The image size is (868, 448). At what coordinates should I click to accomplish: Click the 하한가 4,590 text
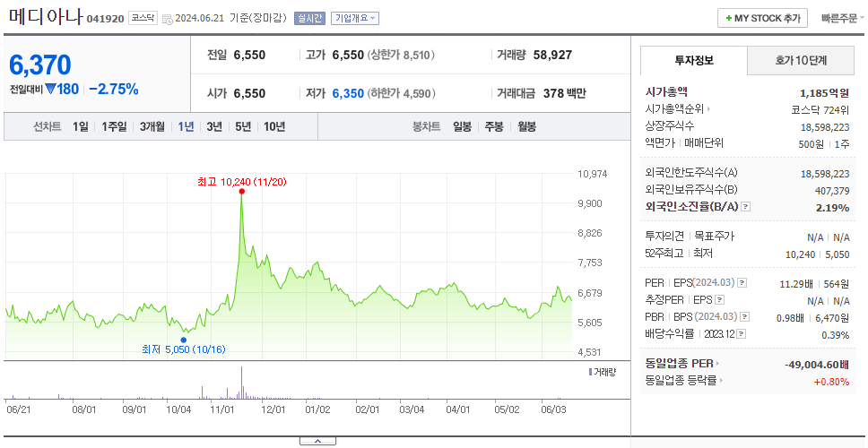click(401, 93)
